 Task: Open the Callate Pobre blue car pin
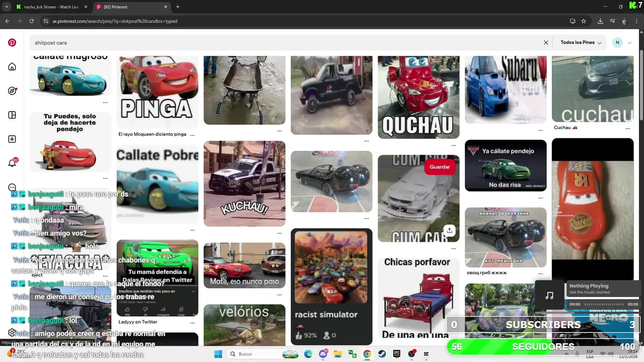(x=157, y=185)
